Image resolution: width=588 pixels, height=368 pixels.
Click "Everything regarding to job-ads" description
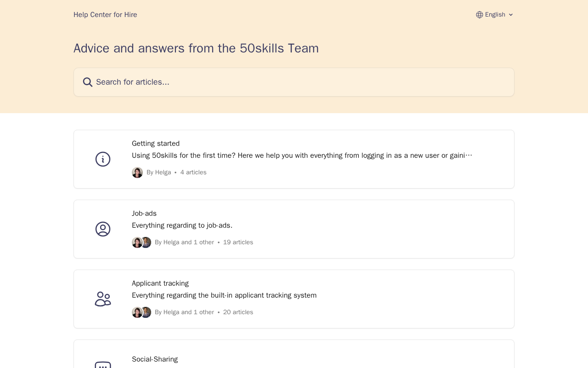click(182, 225)
